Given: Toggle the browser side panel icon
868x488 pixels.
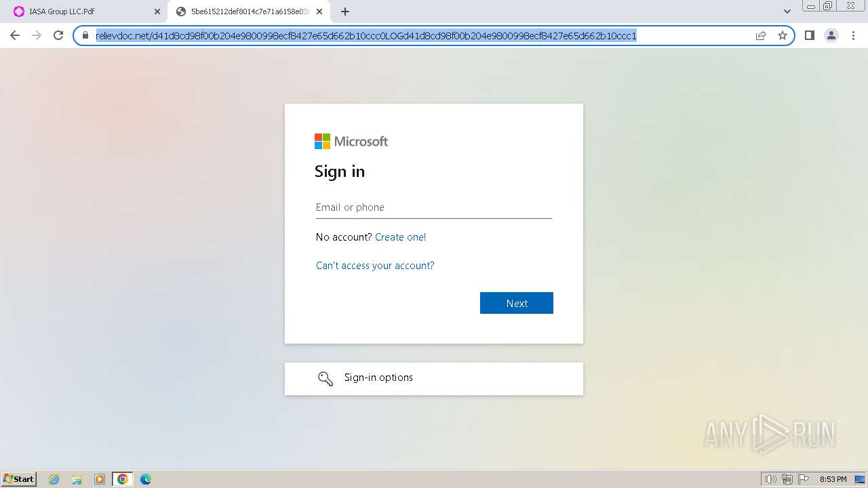Looking at the screenshot, I should 809,35.
